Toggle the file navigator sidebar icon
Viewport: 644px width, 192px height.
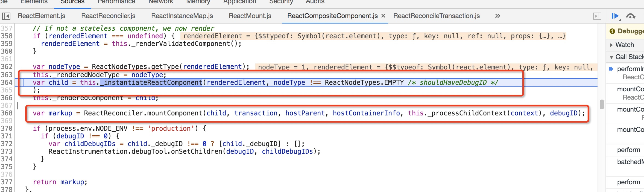[x=6, y=16]
